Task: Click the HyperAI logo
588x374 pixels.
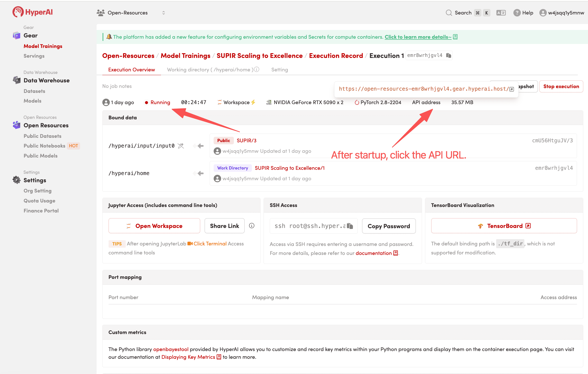Action: [x=32, y=12]
